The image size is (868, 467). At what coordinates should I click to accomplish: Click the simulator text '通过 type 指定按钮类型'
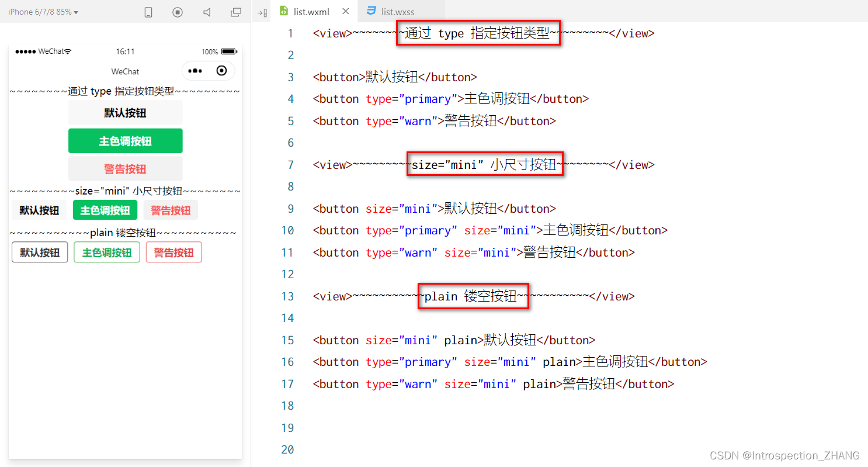121,91
